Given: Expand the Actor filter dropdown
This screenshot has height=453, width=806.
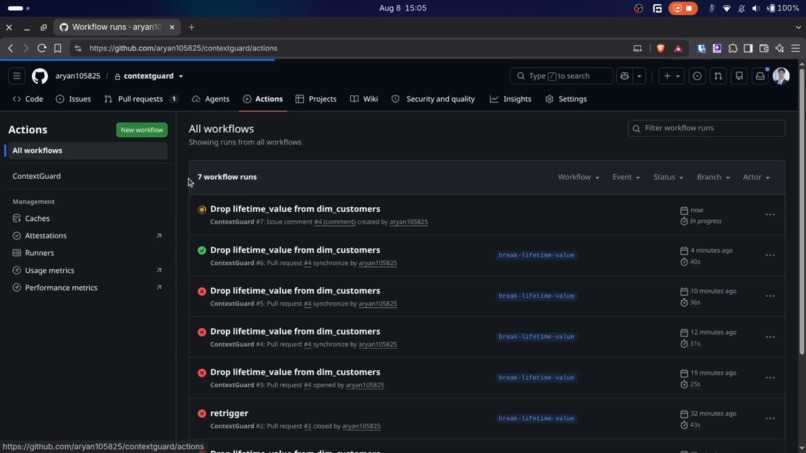Looking at the screenshot, I should click(756, 177).
